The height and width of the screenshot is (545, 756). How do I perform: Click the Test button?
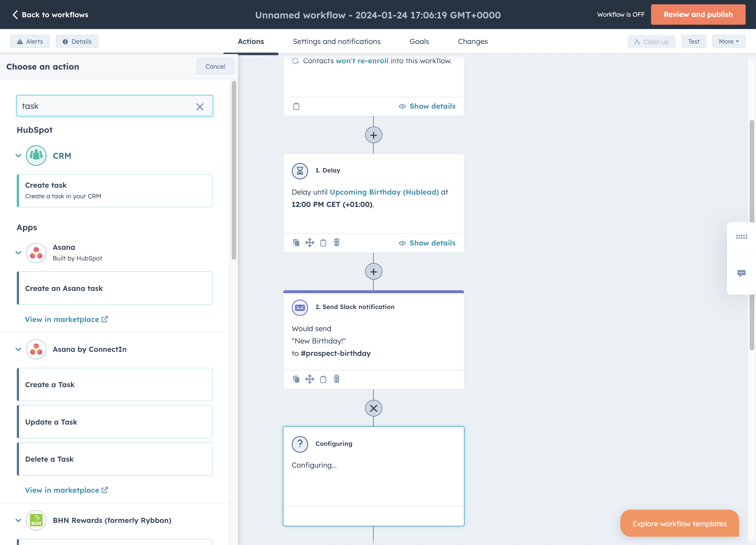click(x=694, y=42)
